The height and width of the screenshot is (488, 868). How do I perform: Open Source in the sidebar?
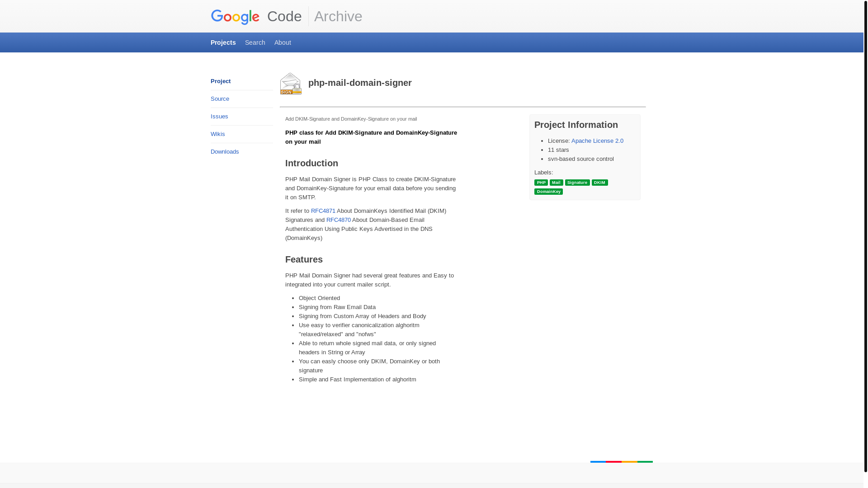coord(220,99)
